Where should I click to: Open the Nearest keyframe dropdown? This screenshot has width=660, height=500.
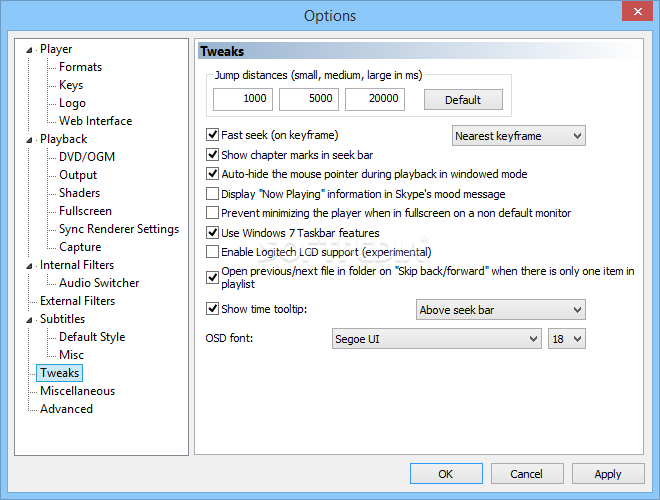(x=519, y=136)
